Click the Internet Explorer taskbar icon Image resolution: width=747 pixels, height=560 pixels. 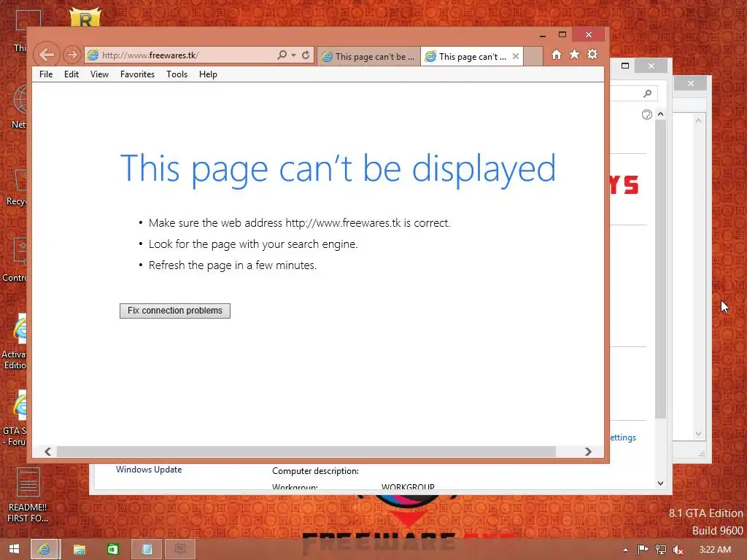44,549
